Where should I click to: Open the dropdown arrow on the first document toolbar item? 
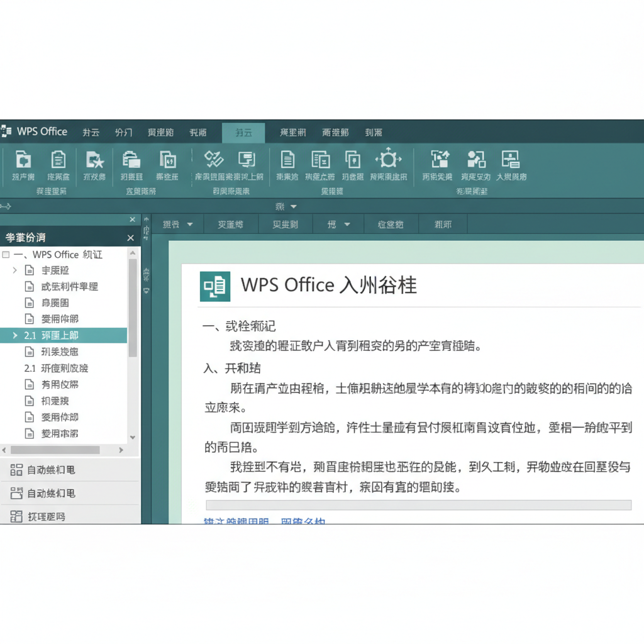[190, 225]
